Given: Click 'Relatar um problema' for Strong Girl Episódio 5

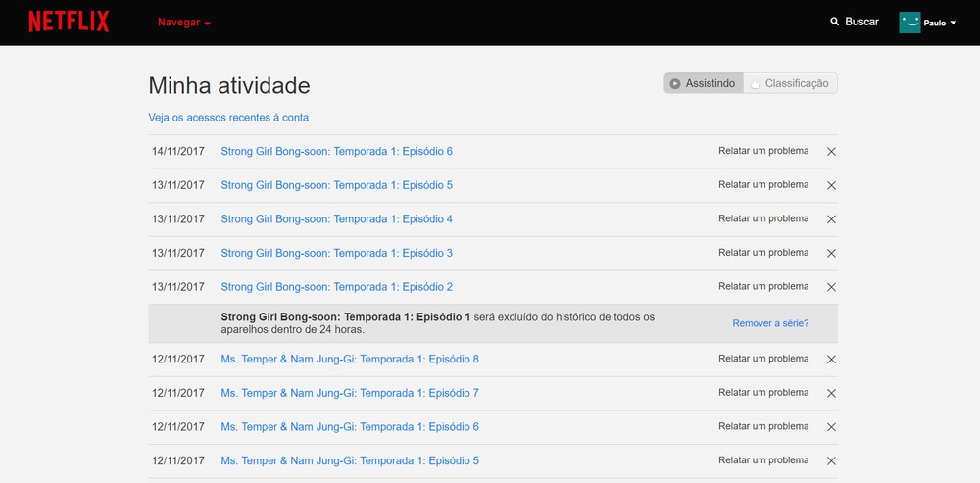Looking at the screenshot, I should (x=763, y=184).
